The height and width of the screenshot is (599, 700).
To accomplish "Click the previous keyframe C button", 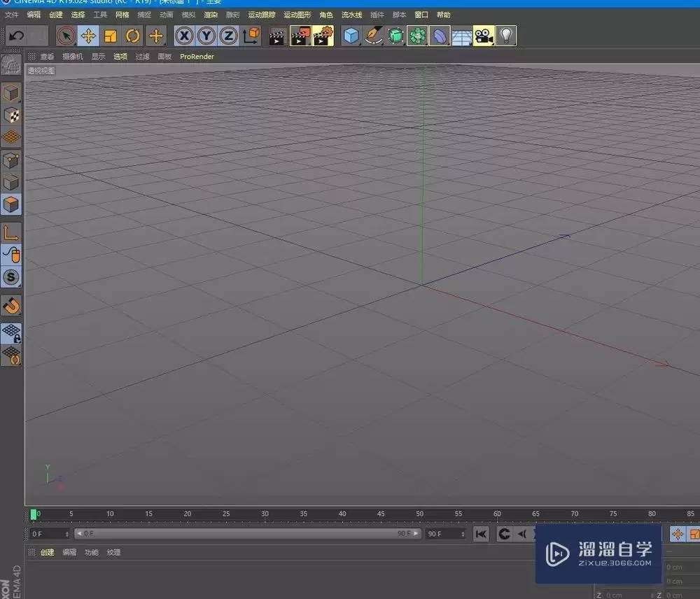I will (505, 535).
